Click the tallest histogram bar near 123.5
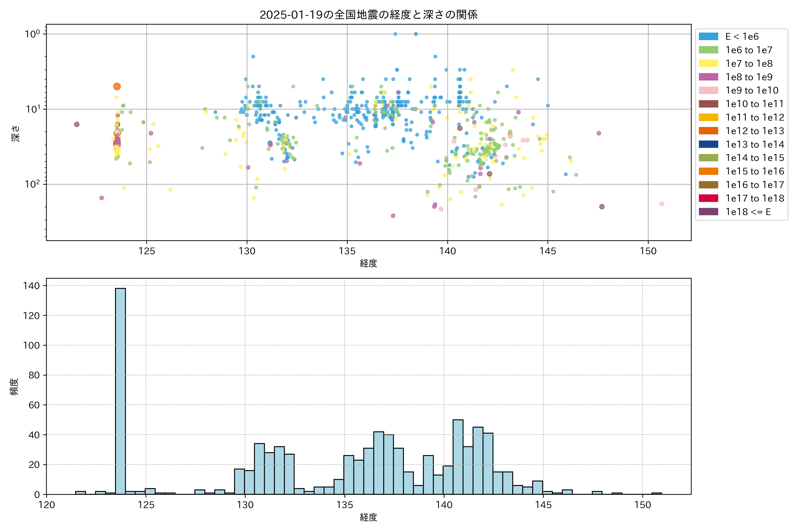Screen dimensions: 798x532 point(120,390)
